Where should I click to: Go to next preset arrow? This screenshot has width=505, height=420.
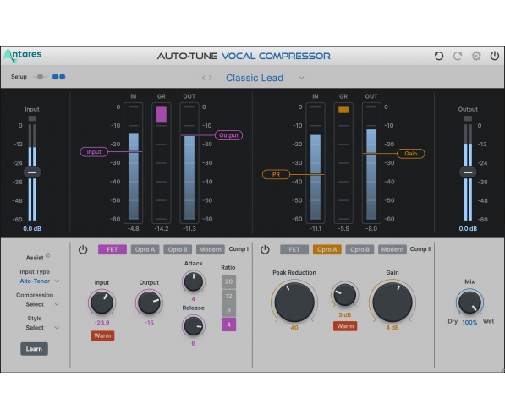coord(211,78)
